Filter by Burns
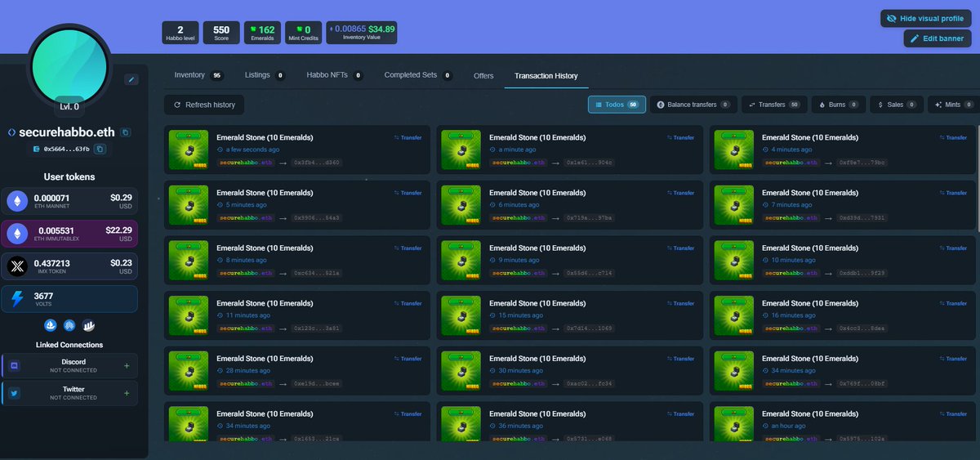 [839, 105]
